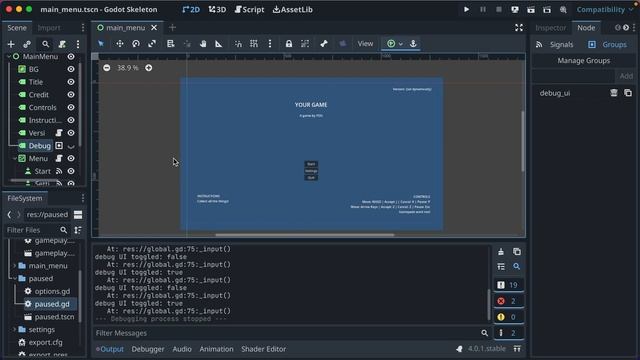Screen dimensions: 640x360
Task: Zoom out the 2D viewport
Action: click(107, 68)
